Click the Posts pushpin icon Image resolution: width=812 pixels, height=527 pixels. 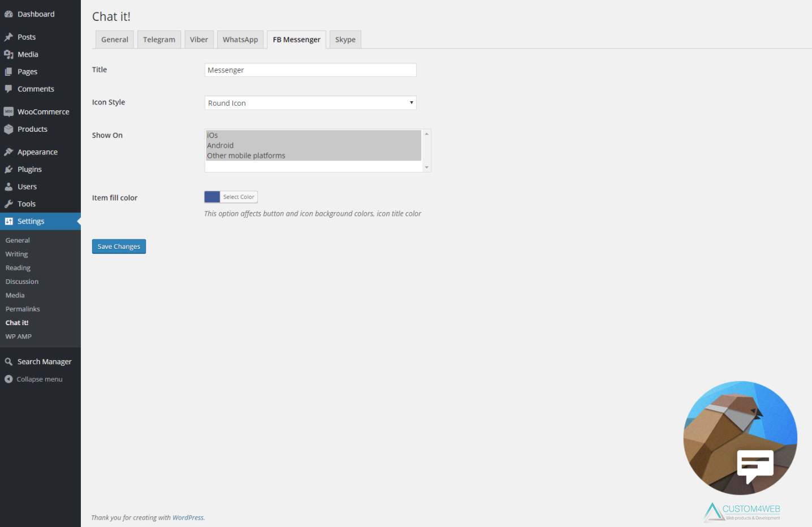tap(8, 37)
